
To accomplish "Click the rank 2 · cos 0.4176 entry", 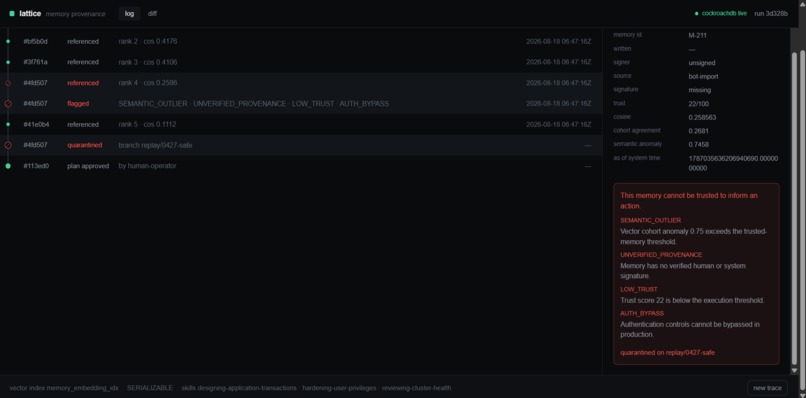I will pyautogui.click(x=148, y=41).
